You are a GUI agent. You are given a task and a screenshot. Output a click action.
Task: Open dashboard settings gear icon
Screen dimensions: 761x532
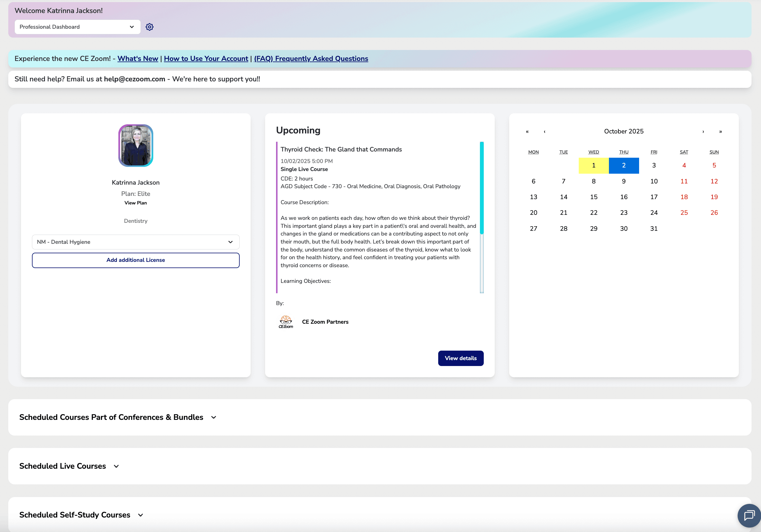click(x=149, y=27)
